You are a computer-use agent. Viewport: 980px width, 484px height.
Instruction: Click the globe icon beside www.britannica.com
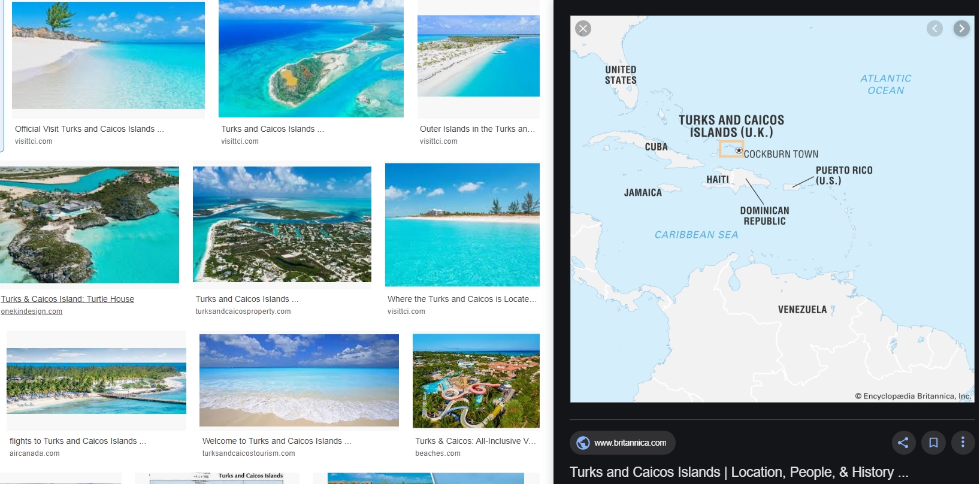click(583, 443)
